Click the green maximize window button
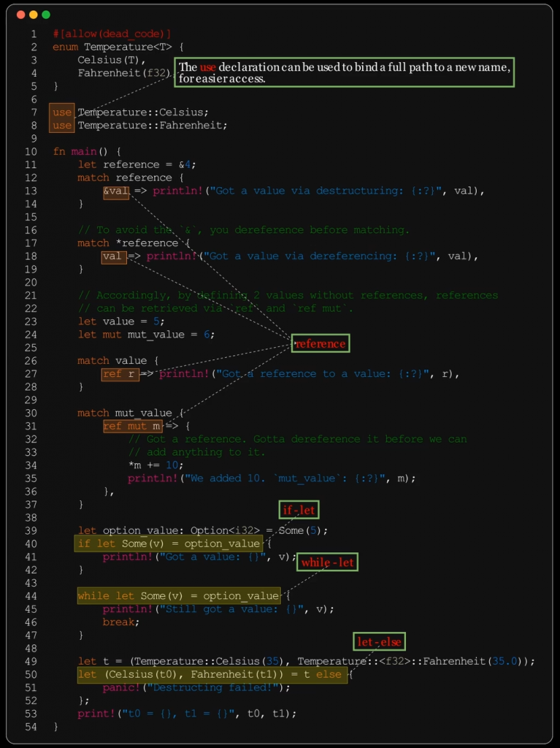Screen dimensions: 560x748 (46, 15)
